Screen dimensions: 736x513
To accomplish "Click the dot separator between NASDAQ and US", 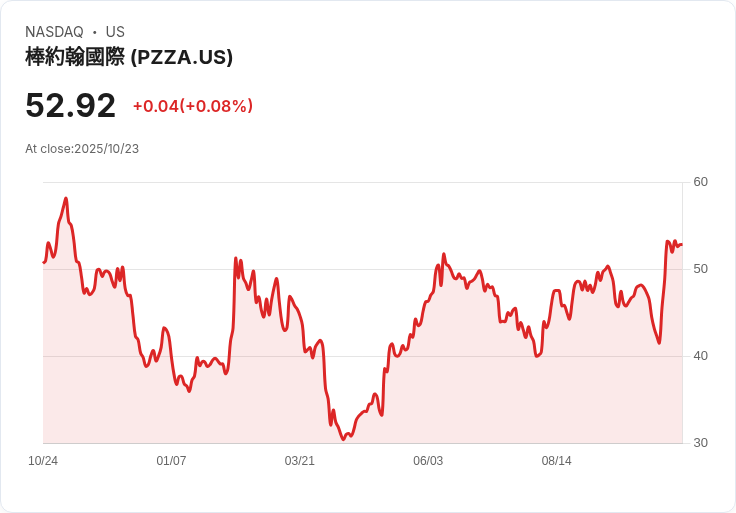I will (x=94, y=32).
